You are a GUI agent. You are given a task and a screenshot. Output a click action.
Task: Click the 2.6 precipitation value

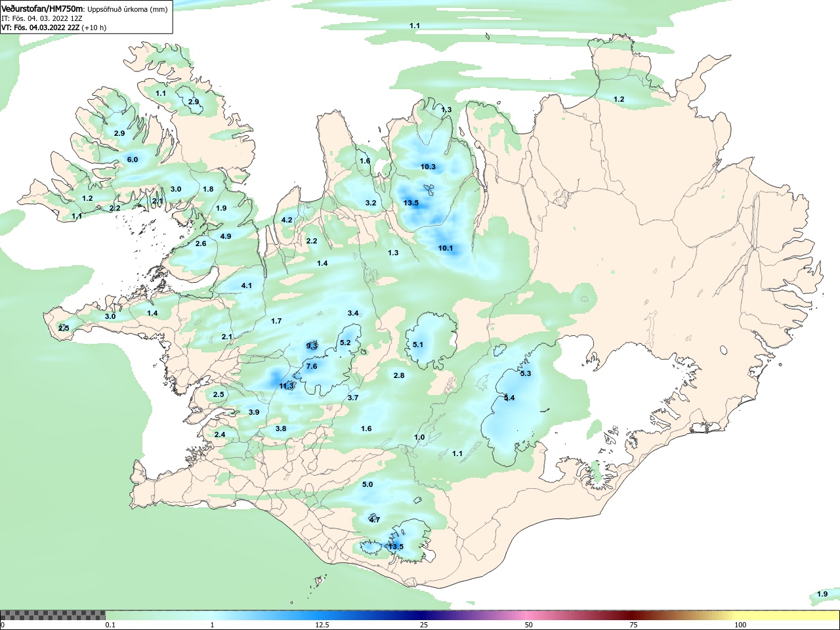click(x=201, y=243)
